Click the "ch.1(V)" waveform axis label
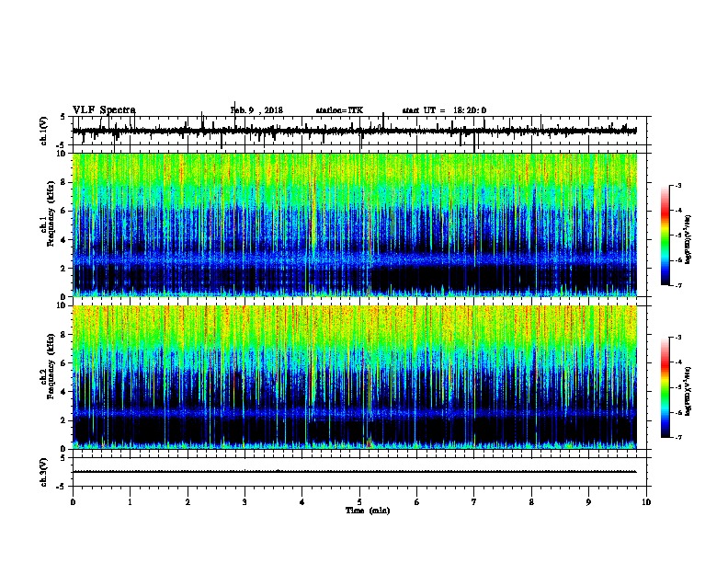The height and width of the screenshot is (563, 728). [44, 132]
